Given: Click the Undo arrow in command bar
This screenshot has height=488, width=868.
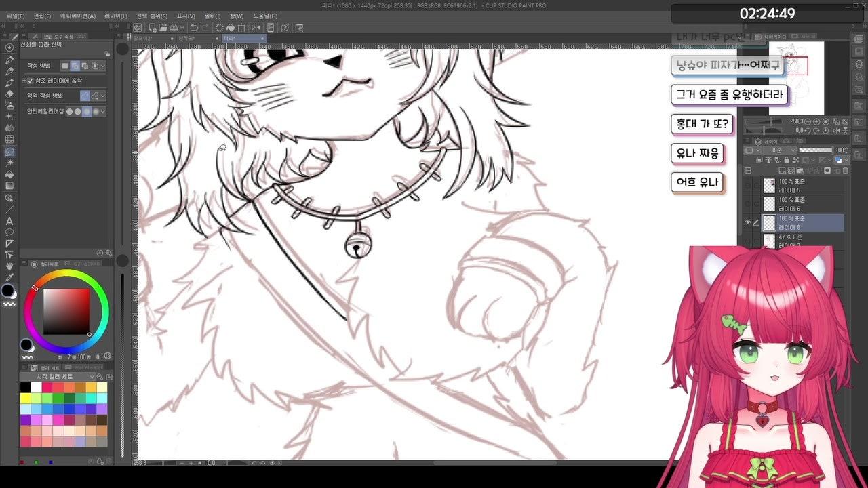Looking at the screenshot, I should click(195, 27).
